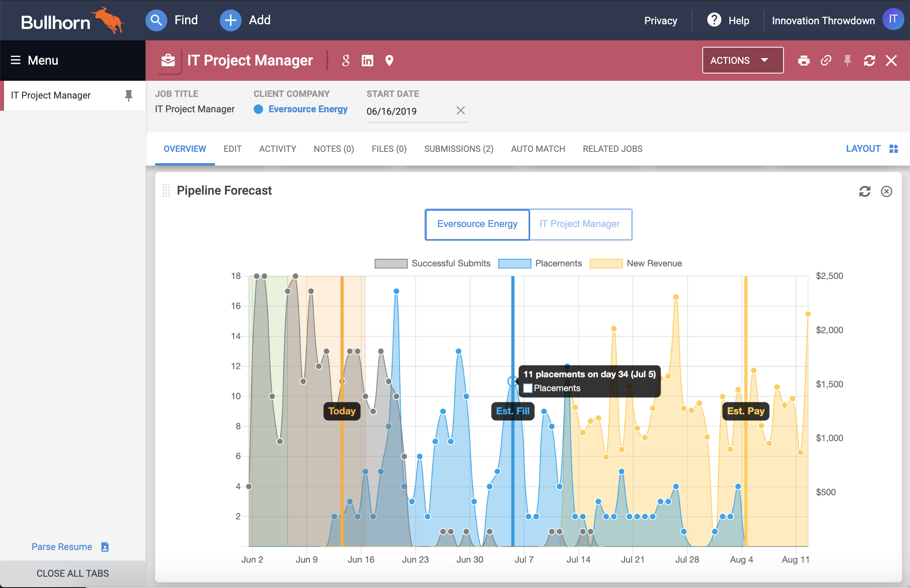Click the IT Project Manager page heading
This screenshot has height=588, width=910.
point(250,60)
